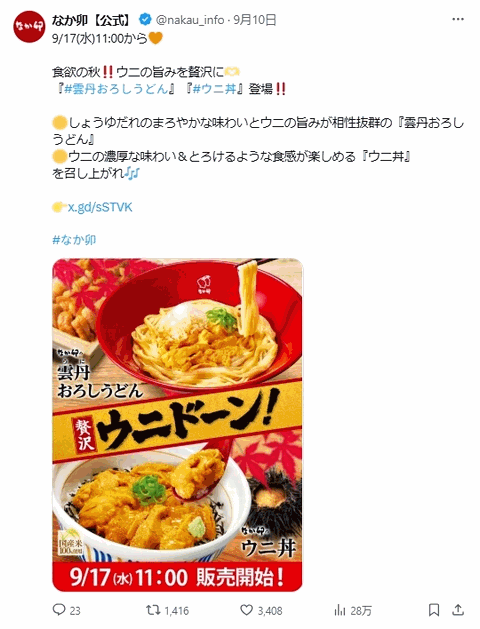Open the three-dot more options menu

tap(458, 19)
